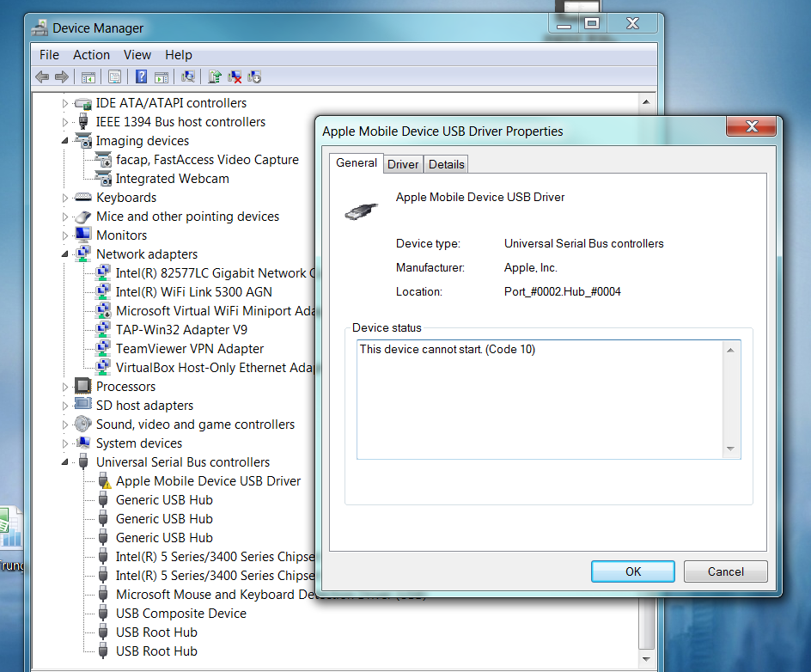The image size is (811, 672).
Task: Click the USB Composite Device icon
Action: click(x=103, y=613)
